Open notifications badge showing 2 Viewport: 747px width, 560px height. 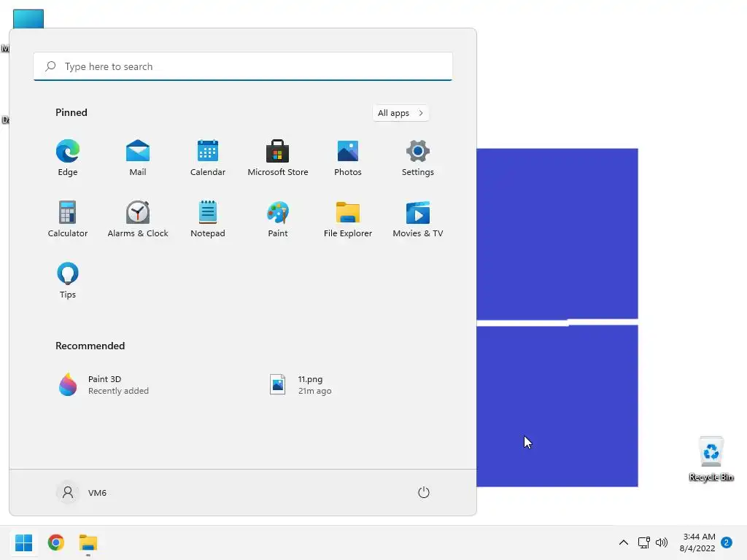click(727, 542)
